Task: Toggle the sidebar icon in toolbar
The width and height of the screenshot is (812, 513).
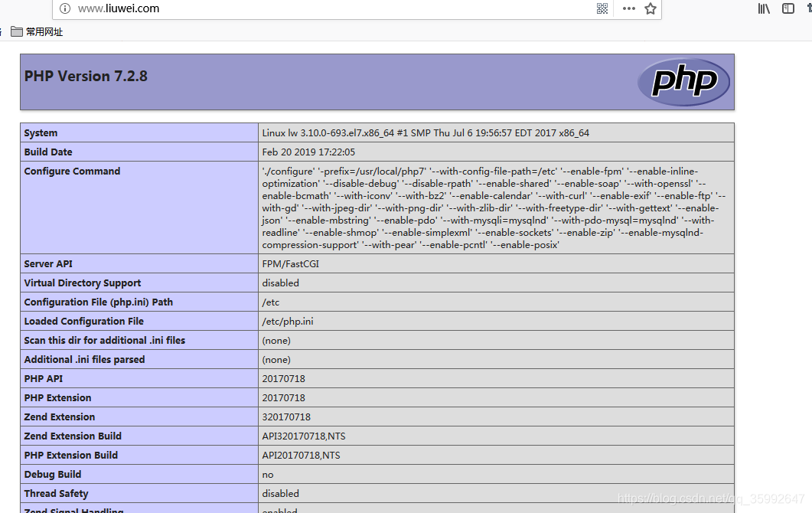Action: (788, 8)
